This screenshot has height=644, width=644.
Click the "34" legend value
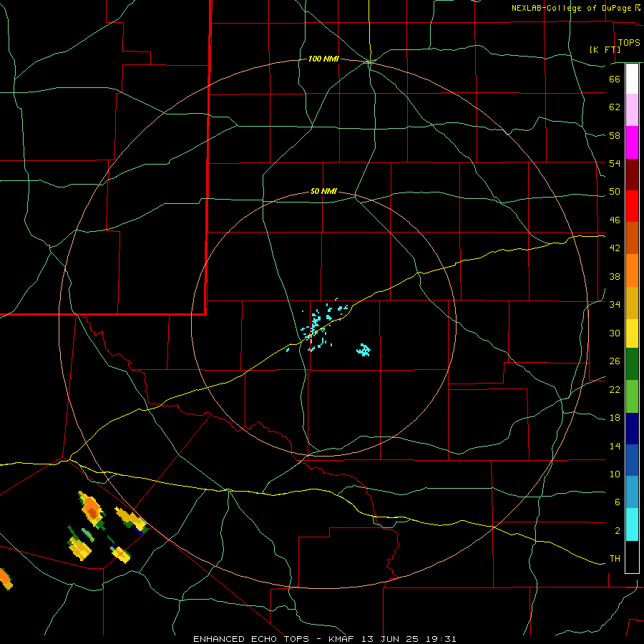pyautogui.click(x=615, y=305)
